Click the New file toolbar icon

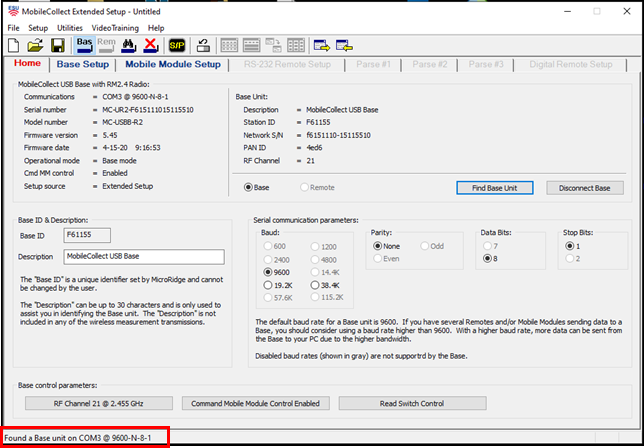(x=14, y=45)
